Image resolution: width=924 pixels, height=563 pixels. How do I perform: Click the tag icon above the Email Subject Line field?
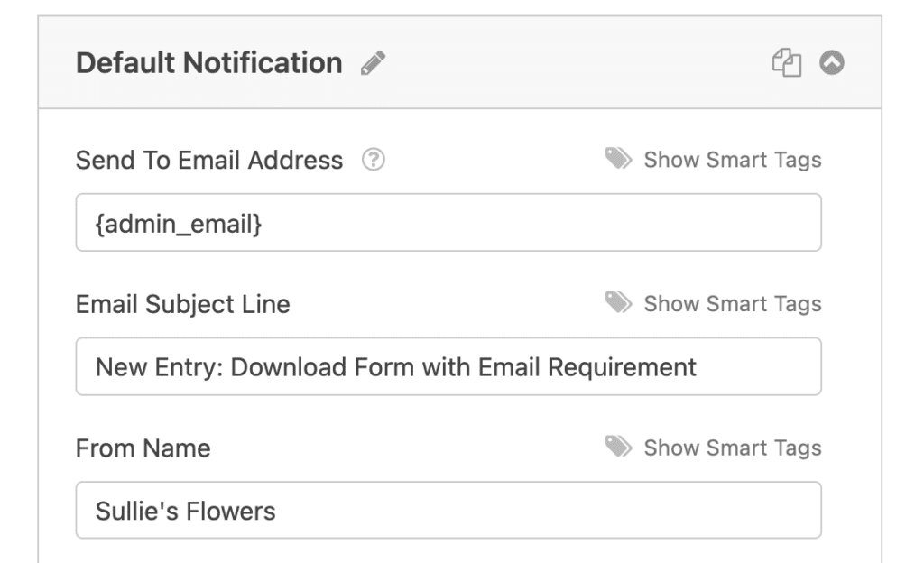point(619,303)
